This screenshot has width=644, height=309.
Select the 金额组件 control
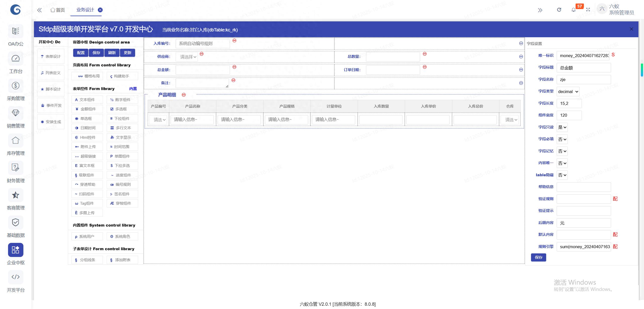click(x=87, y=109)
